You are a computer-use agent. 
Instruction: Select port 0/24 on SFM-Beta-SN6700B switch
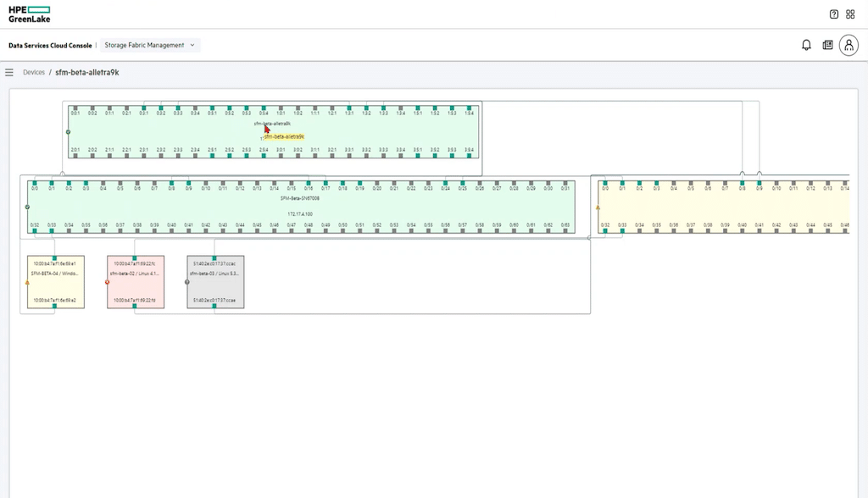[446, 183]
